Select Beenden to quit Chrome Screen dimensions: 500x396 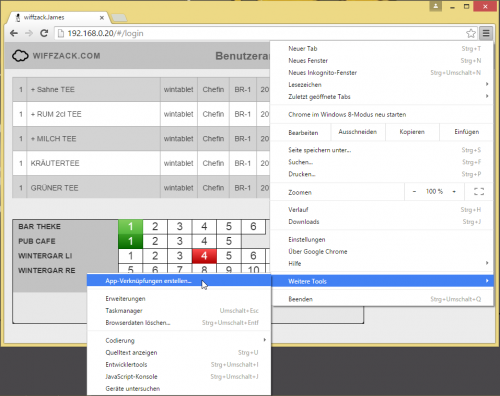381,299
